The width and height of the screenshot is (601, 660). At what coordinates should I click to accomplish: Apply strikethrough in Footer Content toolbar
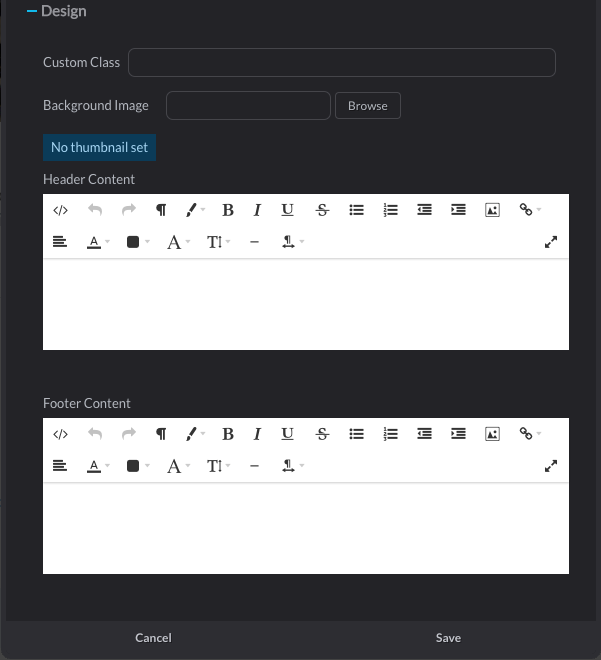(x=322, y=434)
